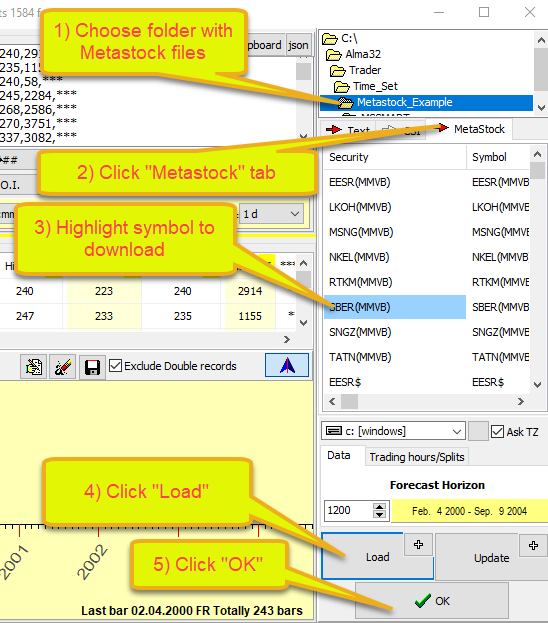This screenshot has height=623, width=548.
Task: Click the copy-to-clipboard document icon
Action: pos(34,366)
